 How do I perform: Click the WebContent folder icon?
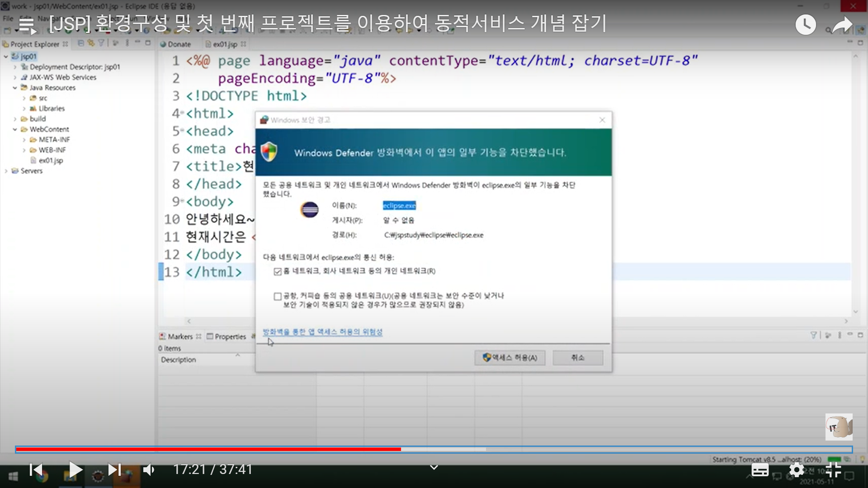coord(24,129)
